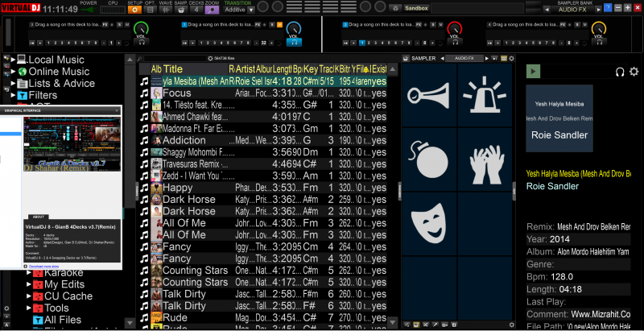Screen dimensions: 644x331
Task: Trigger the bomb sample pad
Action: [429, 159]
